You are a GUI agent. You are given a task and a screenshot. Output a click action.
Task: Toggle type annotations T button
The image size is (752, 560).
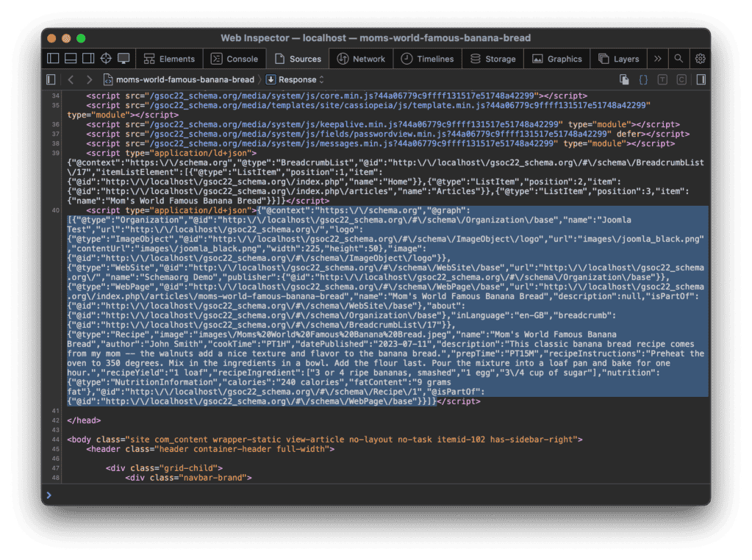pyautogui.click(x=662, y=79)
